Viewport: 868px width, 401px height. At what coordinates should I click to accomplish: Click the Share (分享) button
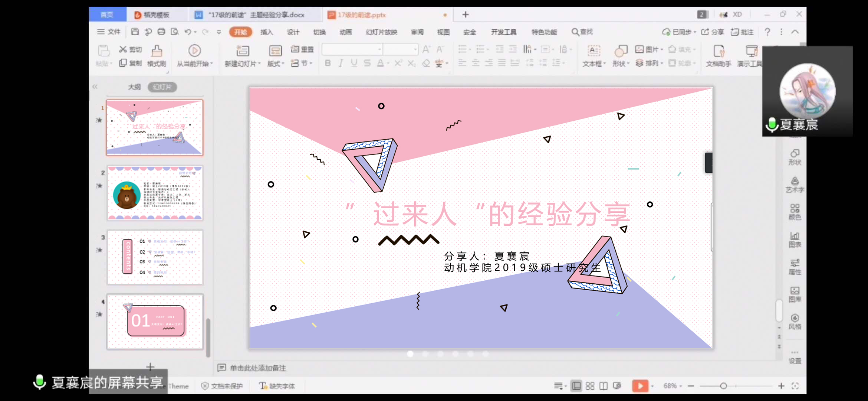coord(713,32)
